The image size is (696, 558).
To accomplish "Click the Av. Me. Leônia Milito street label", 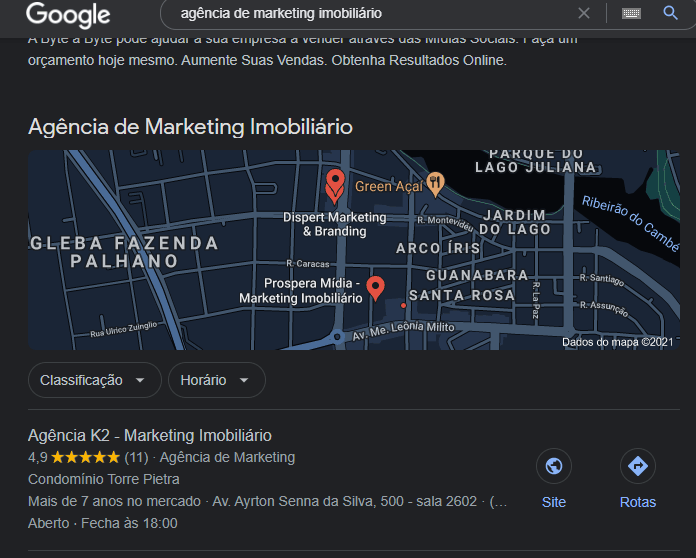I will 403,330.
